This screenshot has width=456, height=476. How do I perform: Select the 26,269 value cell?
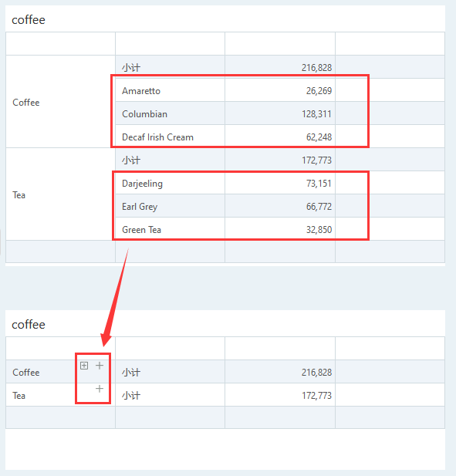[x=280, y=90]
